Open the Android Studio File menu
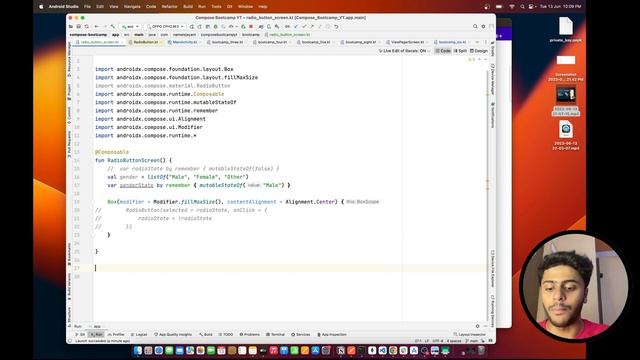The image size is (640, 360). click(87, 7)
